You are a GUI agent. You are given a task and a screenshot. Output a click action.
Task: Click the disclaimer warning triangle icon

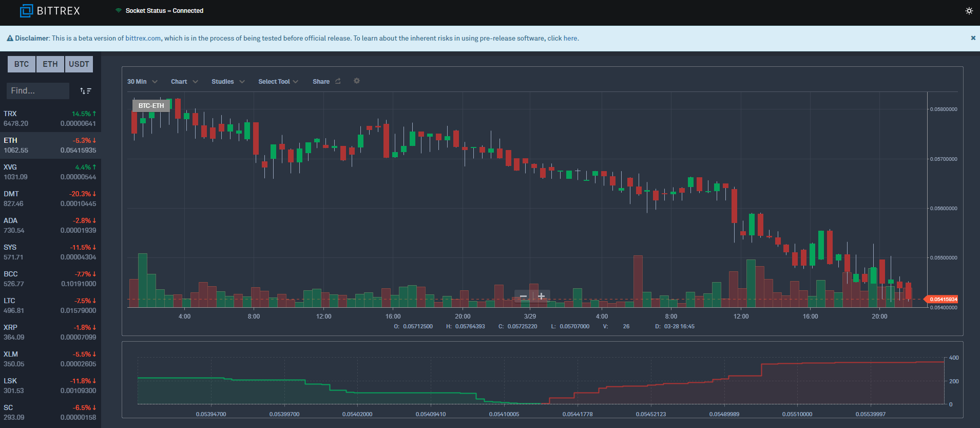(10, 38)
